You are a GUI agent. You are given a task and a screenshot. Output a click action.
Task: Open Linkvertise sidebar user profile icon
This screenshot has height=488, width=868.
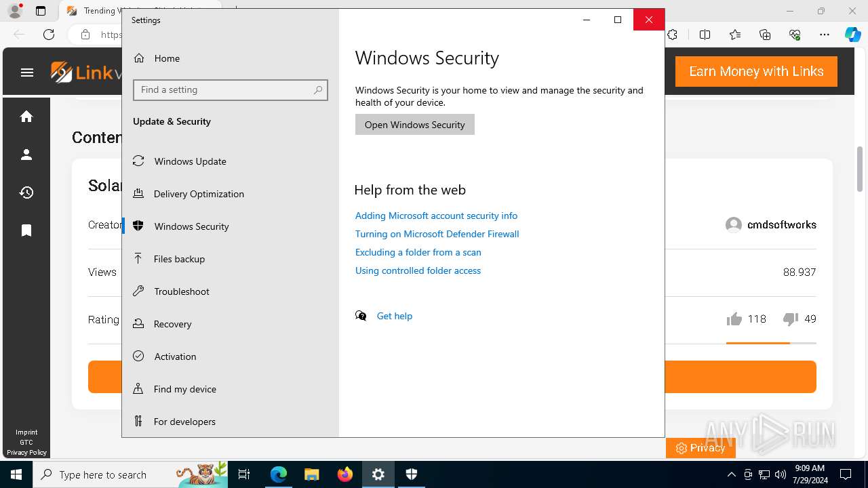click(x=26, y=155)
